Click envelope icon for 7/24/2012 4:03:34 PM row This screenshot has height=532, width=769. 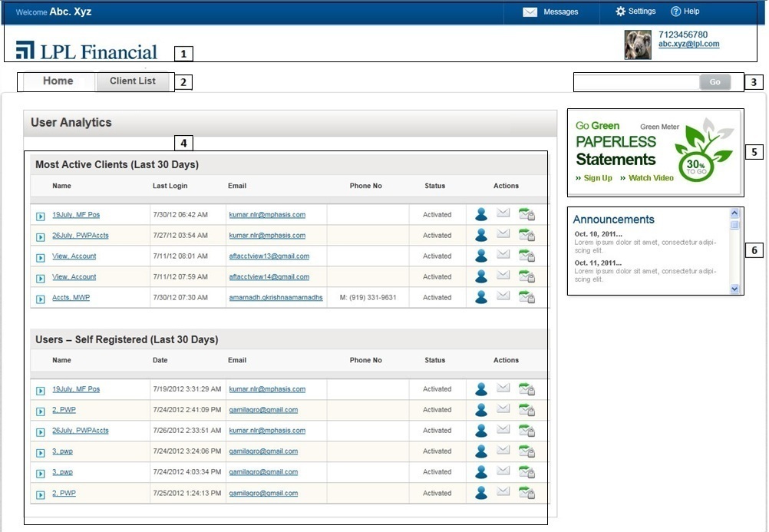point(503,471)
